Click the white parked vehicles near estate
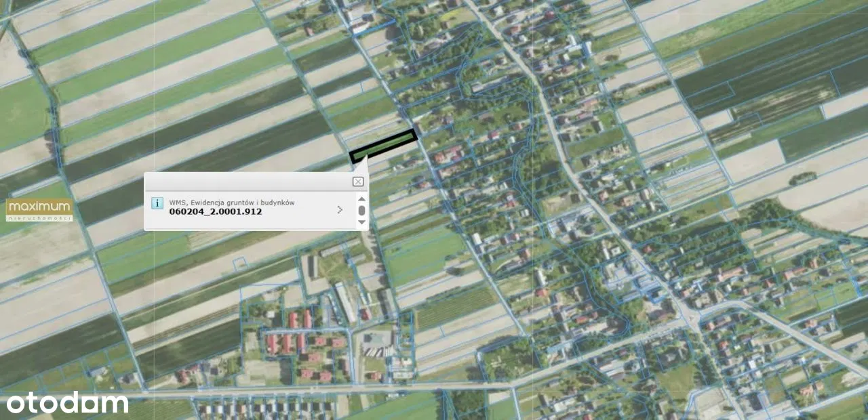The image size is (868, 420). tap(375, 352)
